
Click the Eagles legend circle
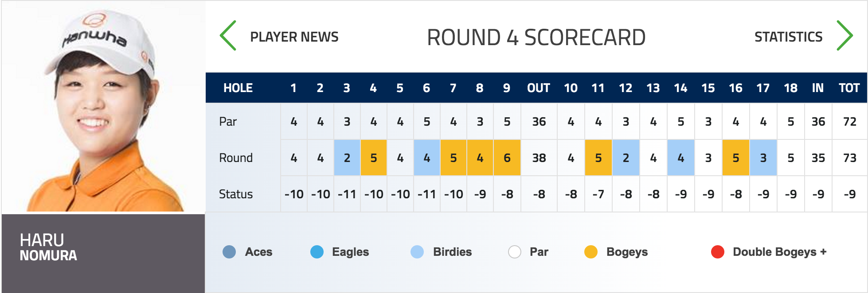tap(317, 252)
